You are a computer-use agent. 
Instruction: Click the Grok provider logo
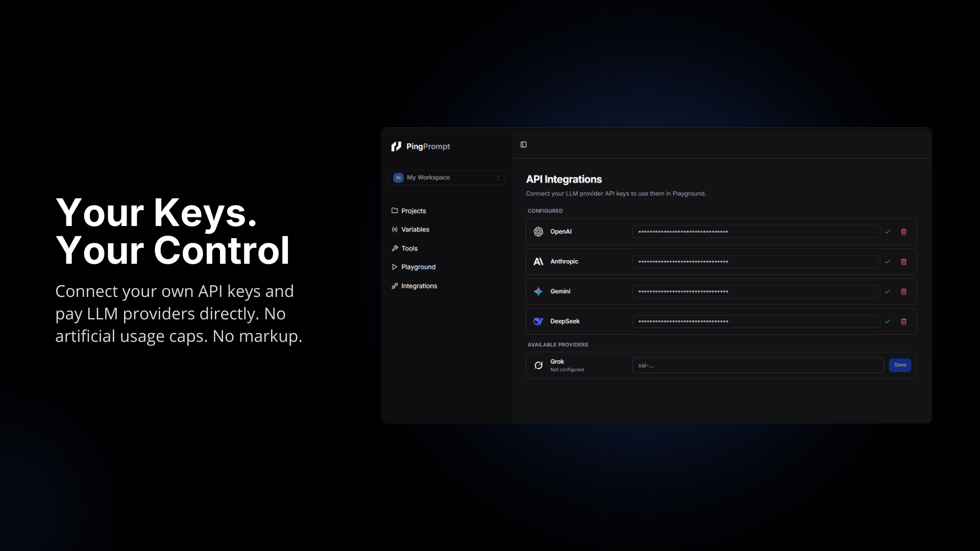[x=538, y=365]
